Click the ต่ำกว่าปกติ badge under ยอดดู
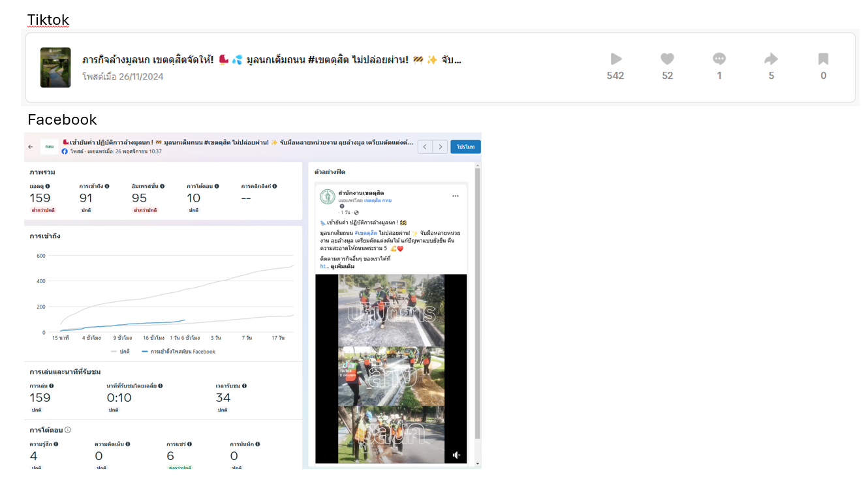This screenshot has width=868, height=488. coord(44,210)
